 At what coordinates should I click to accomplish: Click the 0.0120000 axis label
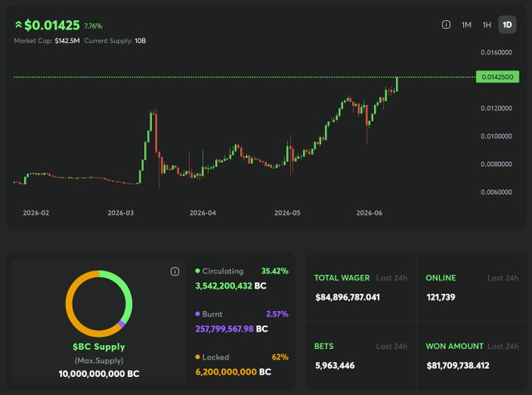[496, 108]
